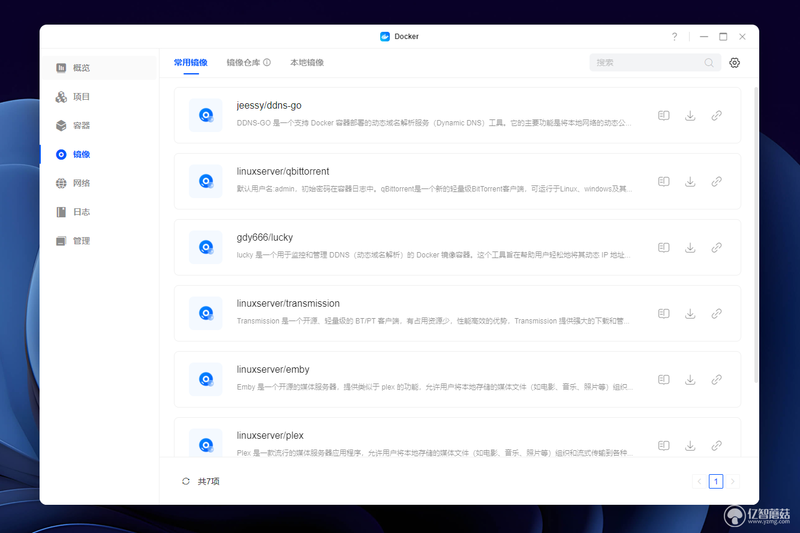Go to the next page arrow
800x533 pixels.
click(x=733, y=481)
